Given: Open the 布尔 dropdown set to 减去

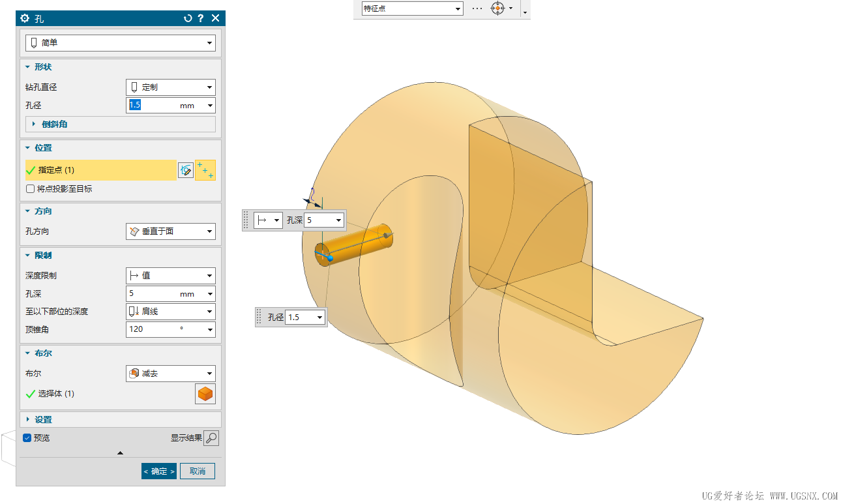Looking at the screenshot, I should (170, 374).
